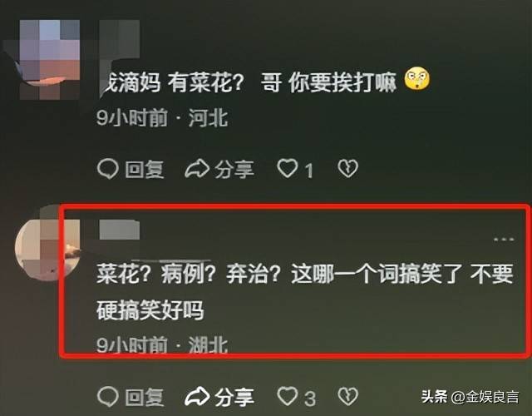Click the 头条 @金娱良言 watermark

(470, 397)
